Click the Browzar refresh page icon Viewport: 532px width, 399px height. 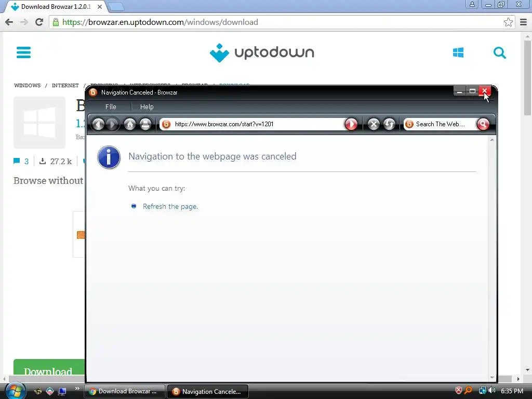click(x=389, y=124)
